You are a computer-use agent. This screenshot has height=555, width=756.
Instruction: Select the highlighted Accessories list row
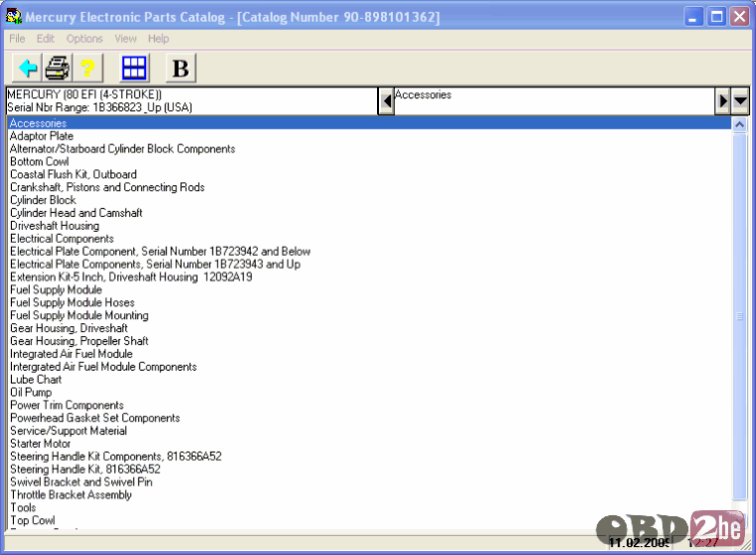pyautogui.click(x=369, y=123)
